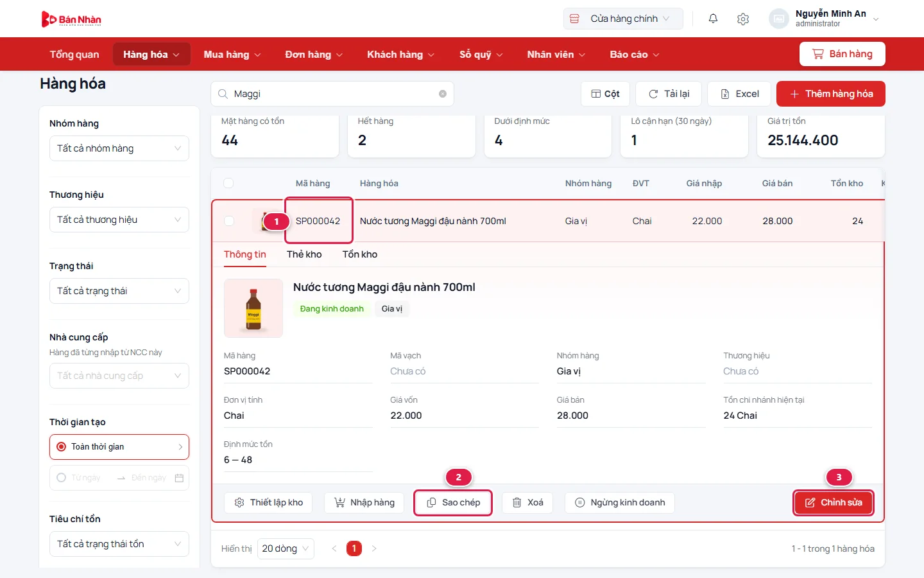The image size is (924, 578).
Task: Expand the Tất cả trạng thái tồn dropdown
Action: (x=119, y=544)
